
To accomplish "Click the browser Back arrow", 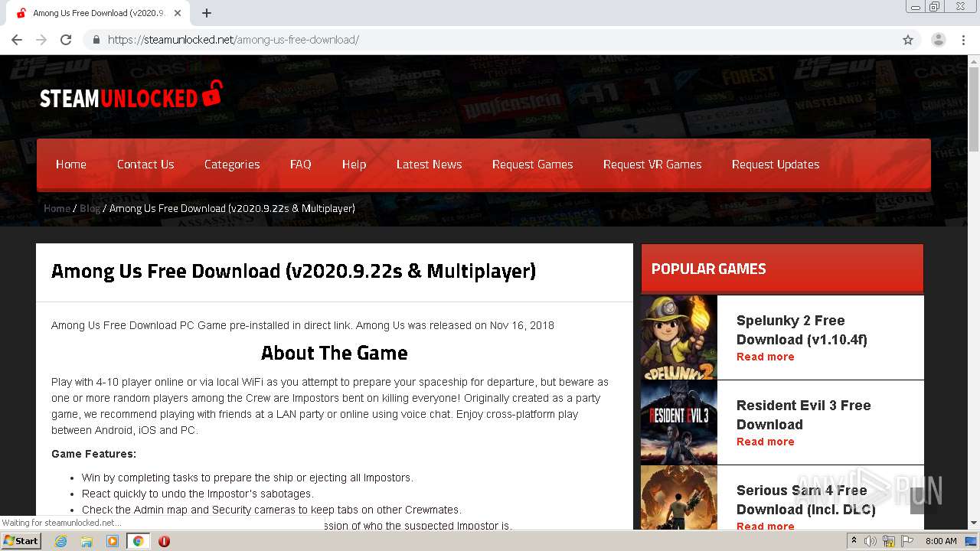I will pyautogui.click(x=17, y=40).
